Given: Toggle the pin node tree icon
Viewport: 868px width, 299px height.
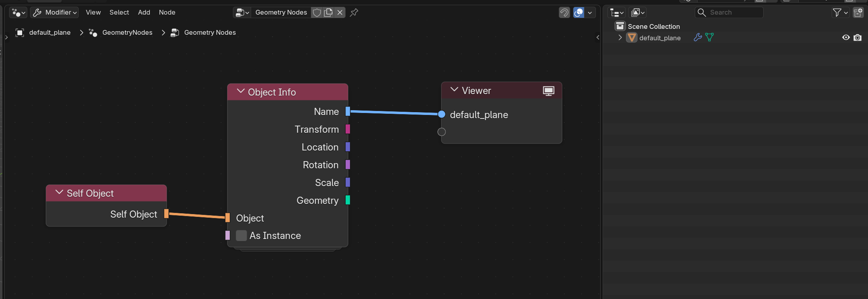Looking at the screenshot, I should [x=354, y=13].
